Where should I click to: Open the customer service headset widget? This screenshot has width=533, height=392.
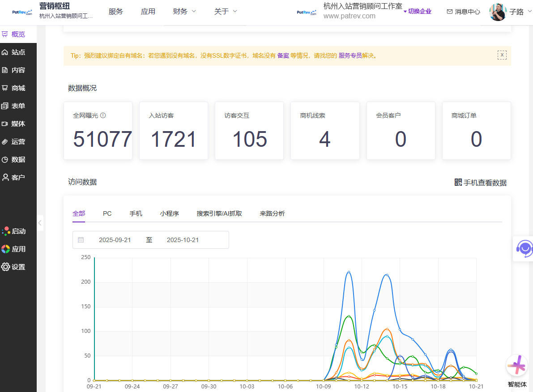(x=524, y=247)
